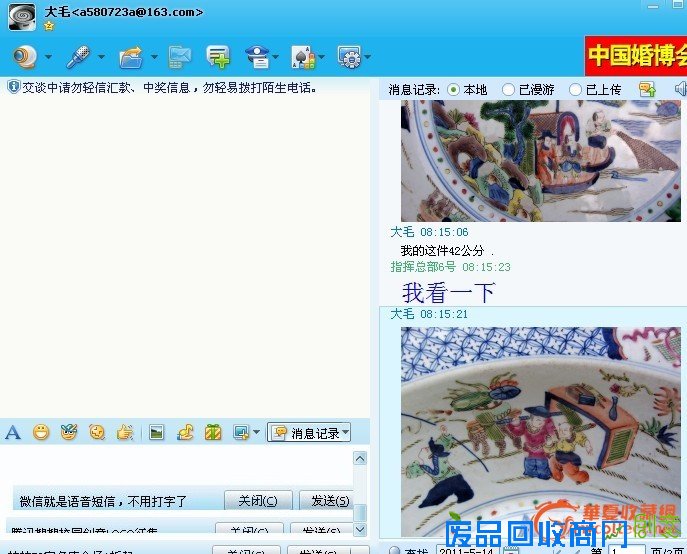Viewport: 687px width, 554px height.
Task: Click the upload message records icon
Action: click(647, 89)
